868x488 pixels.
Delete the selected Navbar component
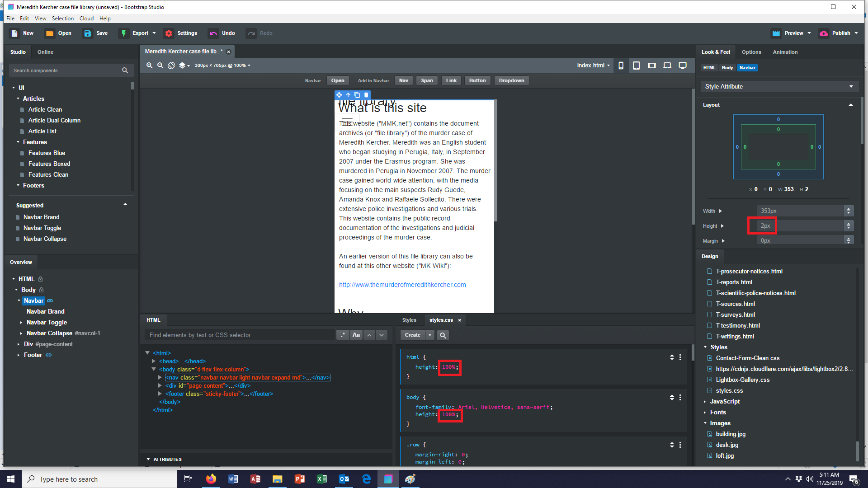tap(366, 95)
